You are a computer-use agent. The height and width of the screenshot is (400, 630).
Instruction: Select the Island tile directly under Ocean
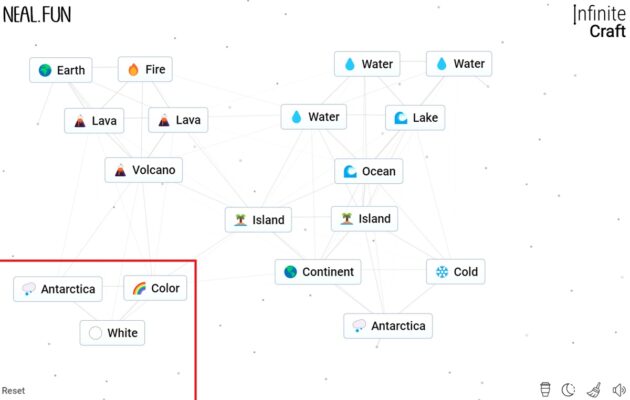(x=364, y=219)
